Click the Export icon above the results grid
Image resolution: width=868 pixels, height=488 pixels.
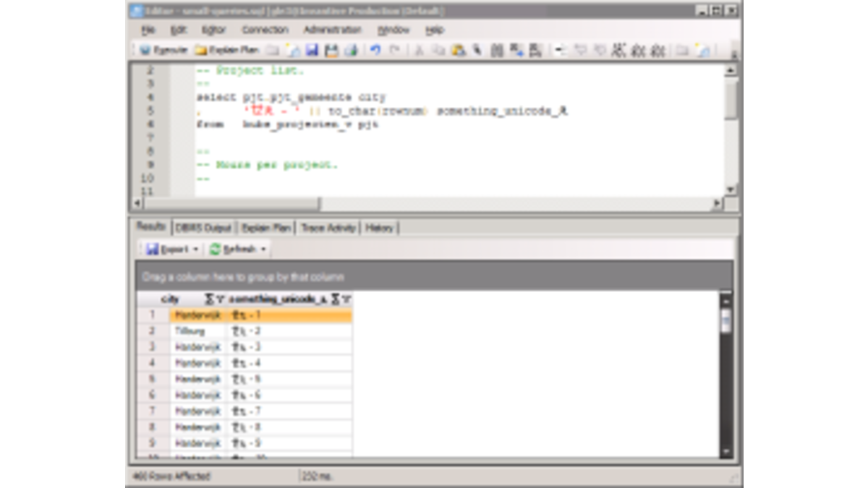151,249
